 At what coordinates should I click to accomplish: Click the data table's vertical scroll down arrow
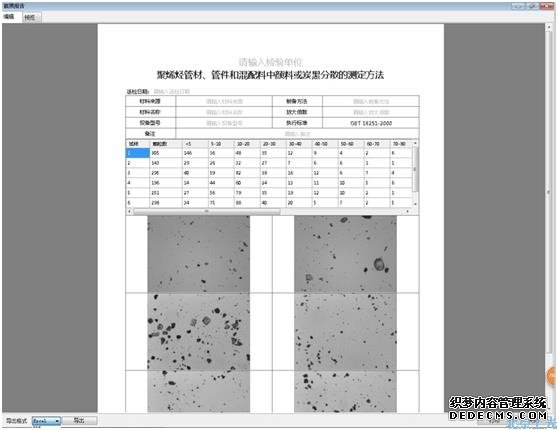pyautogui.click(x=415, y=204)
